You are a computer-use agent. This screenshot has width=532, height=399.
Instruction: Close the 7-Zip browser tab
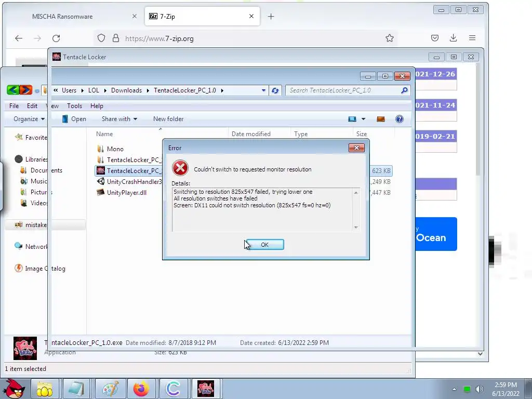point(251,16)
